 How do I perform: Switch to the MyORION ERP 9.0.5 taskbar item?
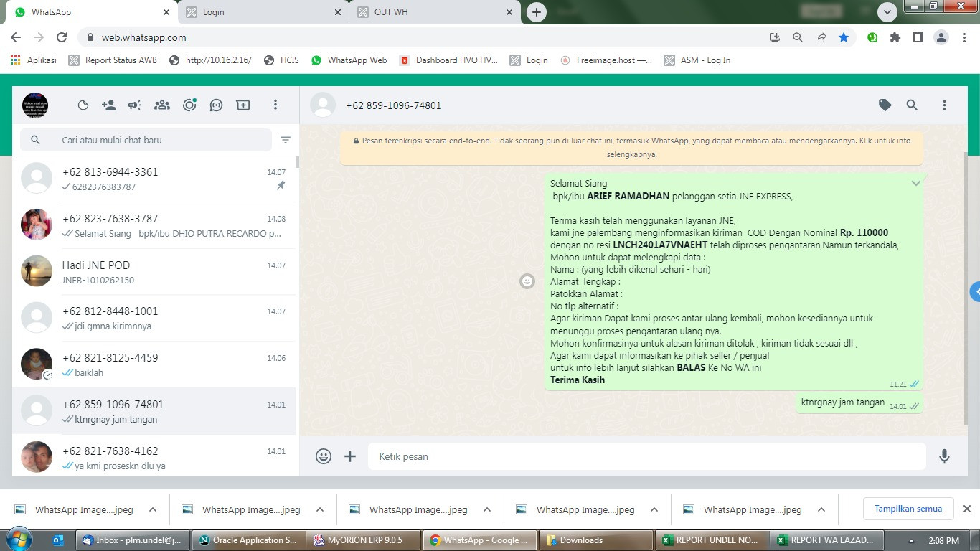pyautogui.click(x=363, y=540)
